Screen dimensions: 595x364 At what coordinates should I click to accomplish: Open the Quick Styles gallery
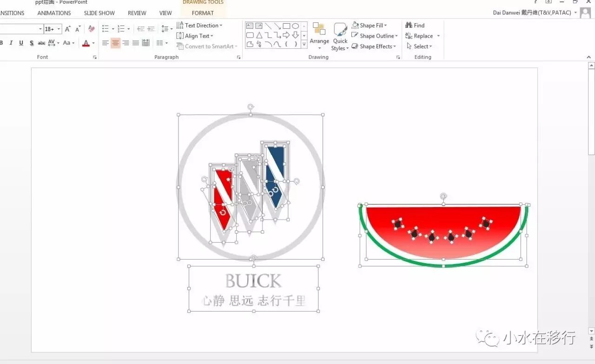coord(340,36)
